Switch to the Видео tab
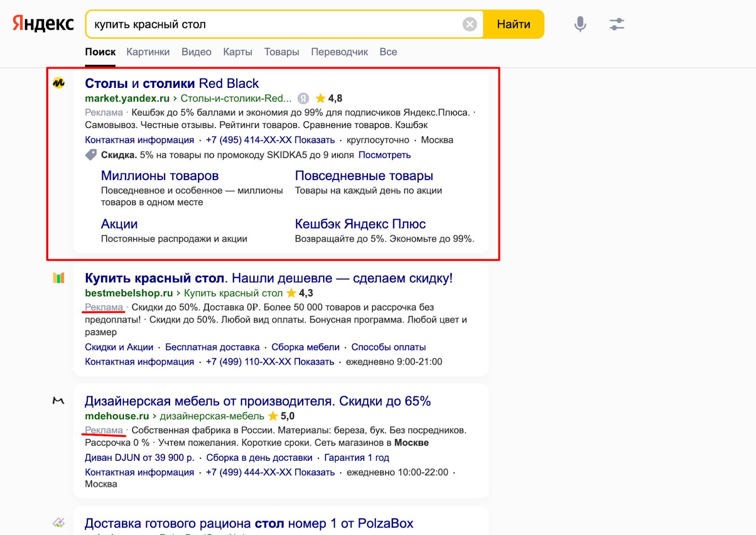Viewport: 756px width, 535px height. point(197,52)
